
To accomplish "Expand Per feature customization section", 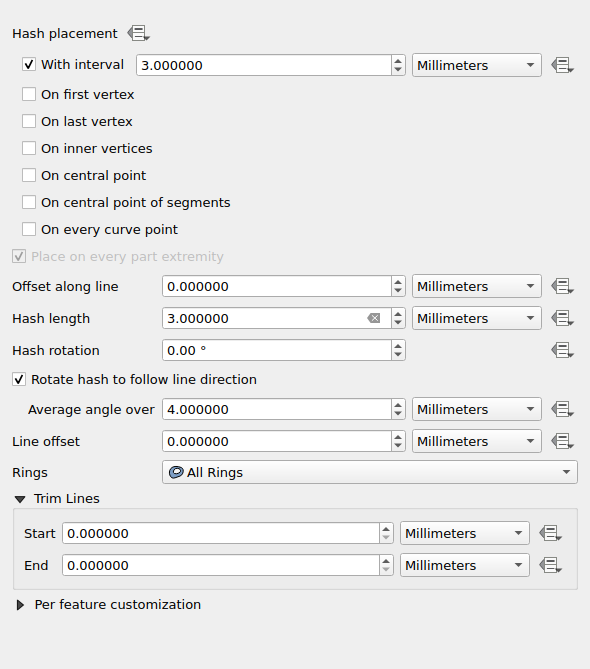I will coord(20,605).
